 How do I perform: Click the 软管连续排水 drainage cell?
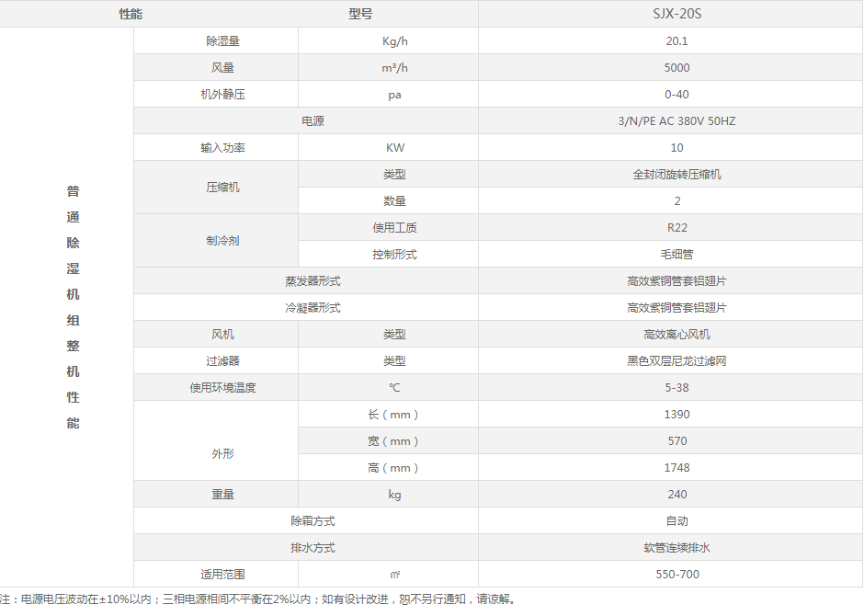tap(676, 548)
